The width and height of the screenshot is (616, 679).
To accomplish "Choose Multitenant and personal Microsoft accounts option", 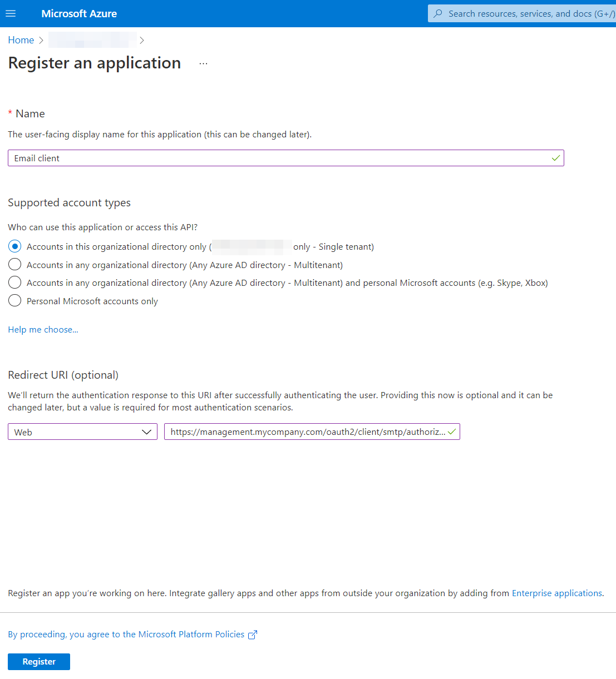I will [x=15, y=282].
